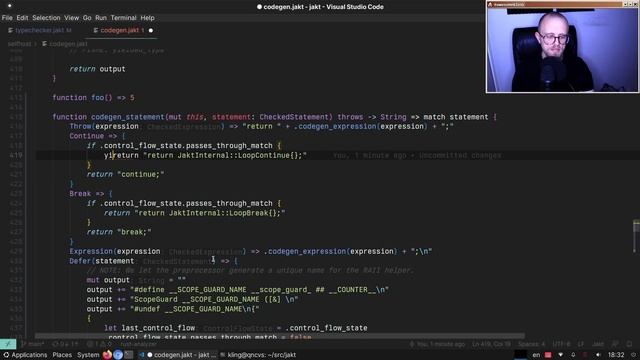Click the git sync changes indicator
Image resolution: width=640 pixels, height=360 pixels.
click(65, 344)
